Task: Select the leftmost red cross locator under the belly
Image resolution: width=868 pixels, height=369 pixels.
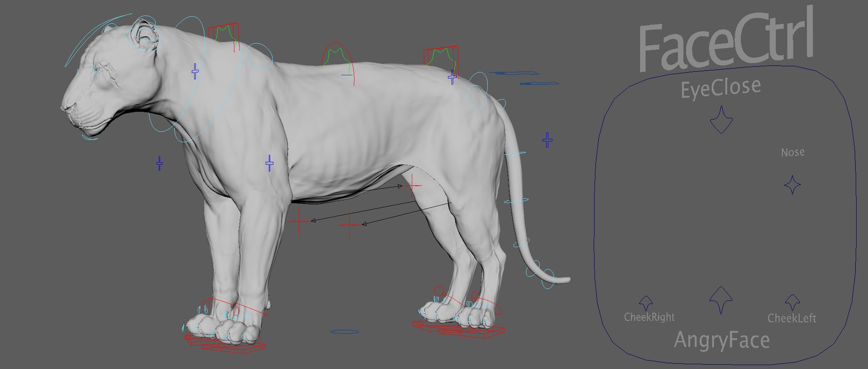Action: click(x=299, y=221)
